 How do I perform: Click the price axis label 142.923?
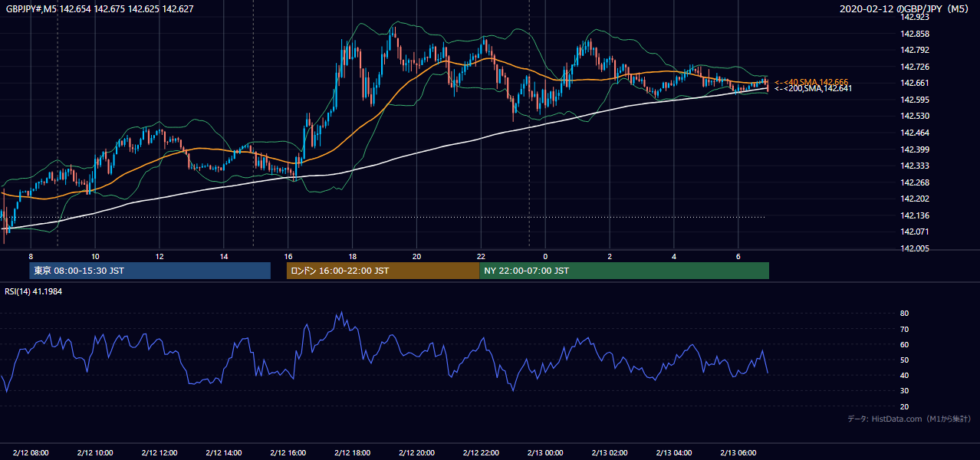point(915,18)
